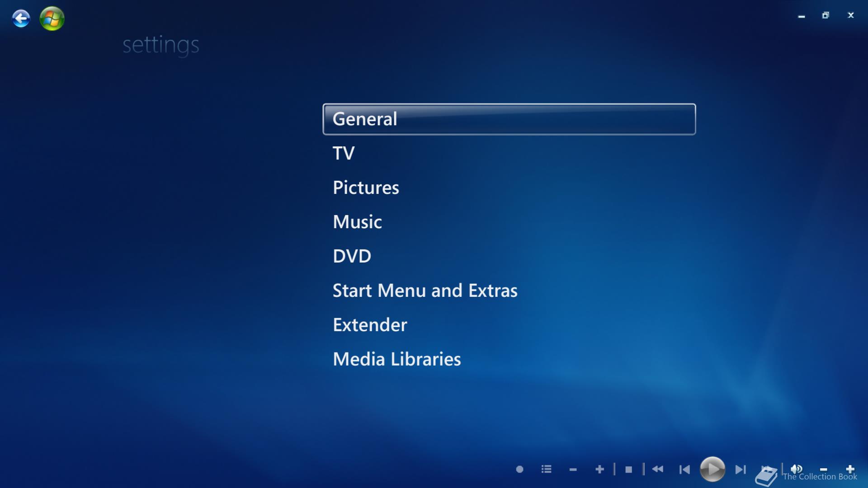Open the TV settings
The width and height of the screenshot is (868, 488).
click(x=344, y=153)
